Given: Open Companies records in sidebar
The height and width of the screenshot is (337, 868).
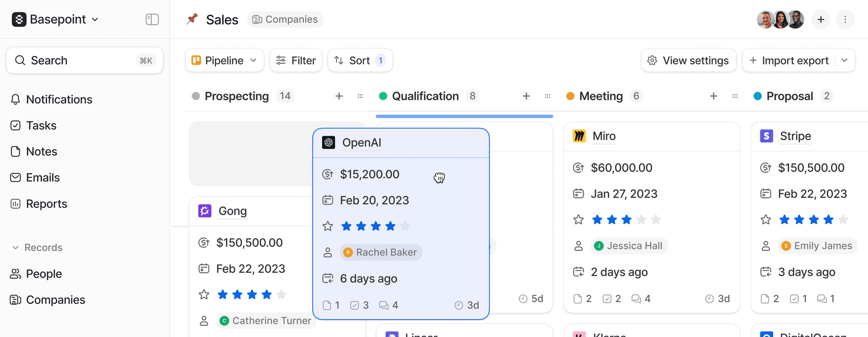Looking at the screenshot, I should pos(48,300).
